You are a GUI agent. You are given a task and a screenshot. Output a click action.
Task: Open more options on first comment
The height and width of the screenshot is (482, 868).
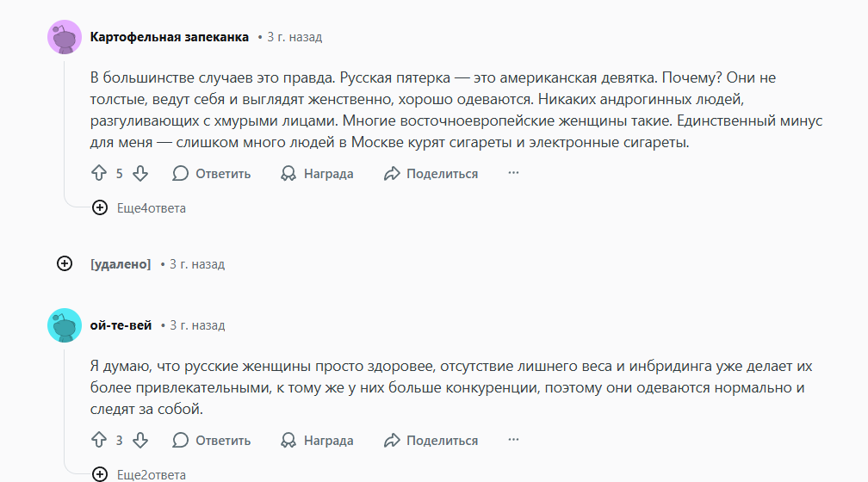click(513, 173)
